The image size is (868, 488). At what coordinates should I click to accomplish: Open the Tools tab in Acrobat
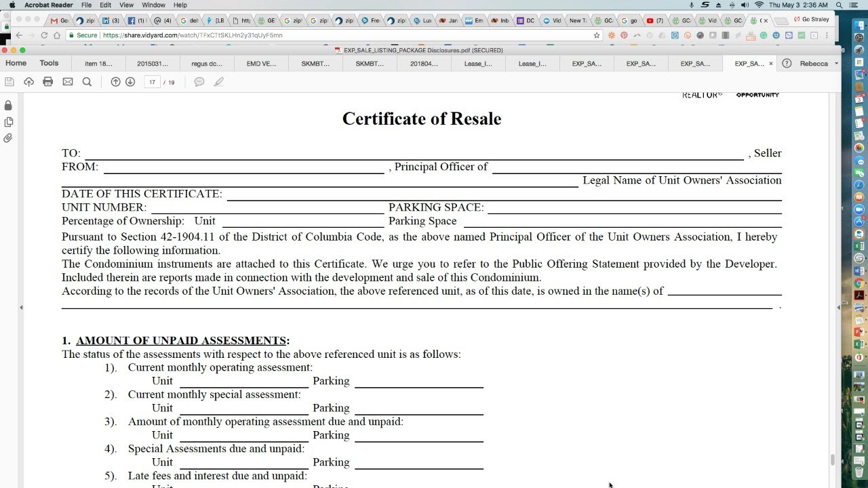click(x=49, y=63)
